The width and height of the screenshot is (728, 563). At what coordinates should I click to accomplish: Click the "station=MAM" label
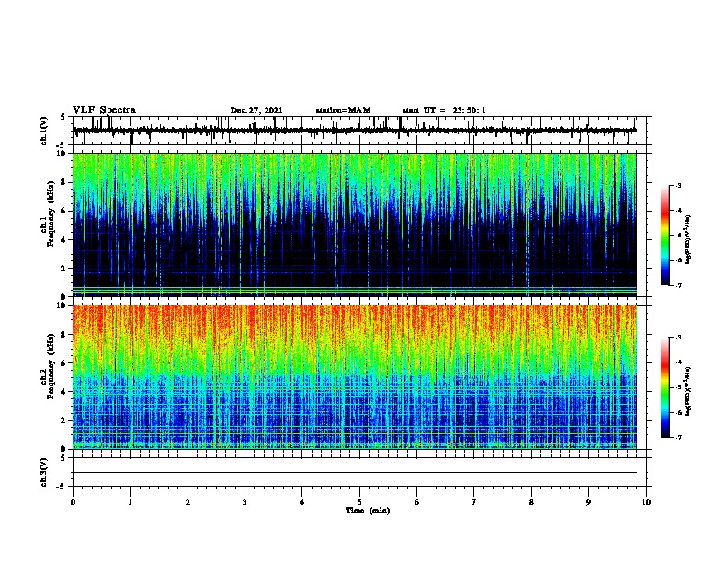pyautogui.click(x=343, y=110)
